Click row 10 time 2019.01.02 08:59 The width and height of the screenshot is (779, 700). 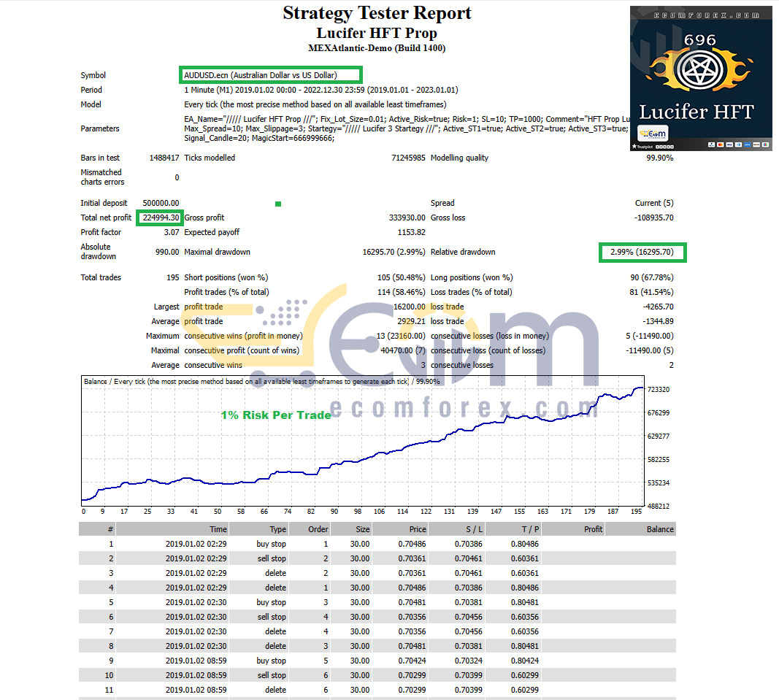[196, 675]
